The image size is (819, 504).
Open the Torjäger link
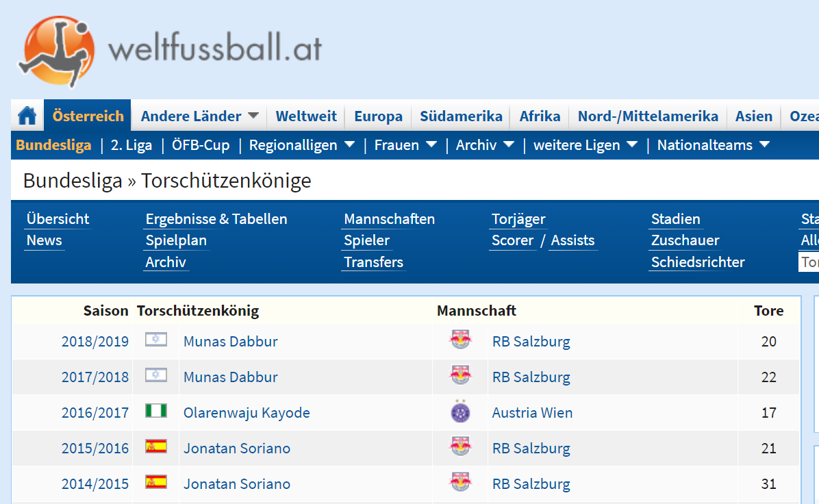point(518,219)
